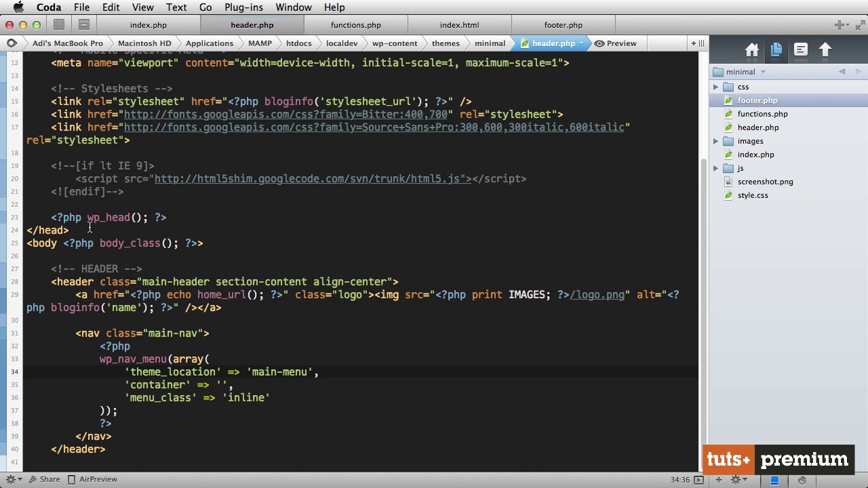Switch to the functions.php tab

[x=355, y=25]
